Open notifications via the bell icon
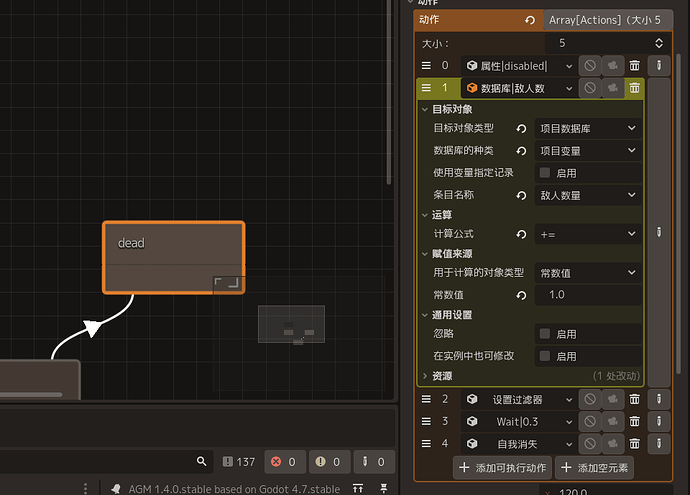This screenshot has height=495, width=690. tap(116, 489)
